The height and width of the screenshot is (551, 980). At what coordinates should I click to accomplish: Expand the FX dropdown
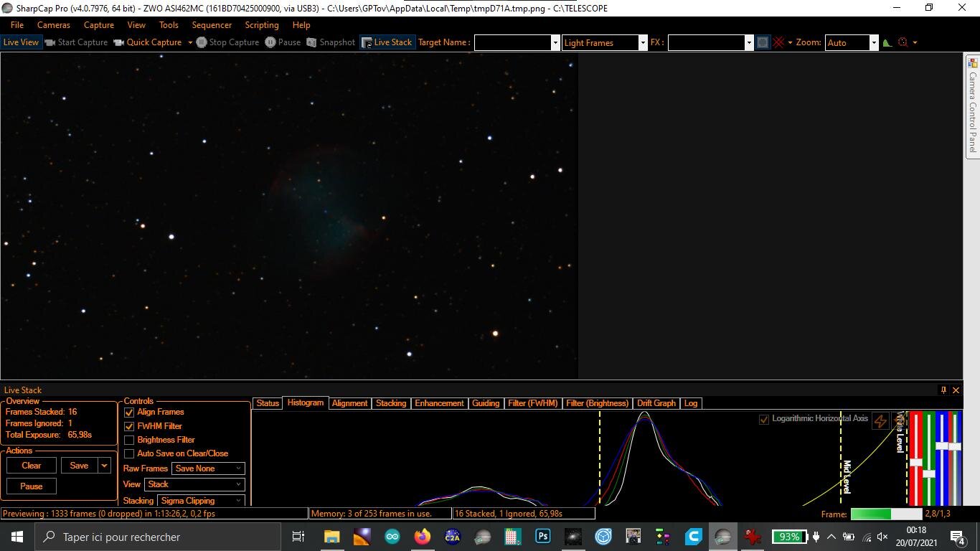[749, 42]
